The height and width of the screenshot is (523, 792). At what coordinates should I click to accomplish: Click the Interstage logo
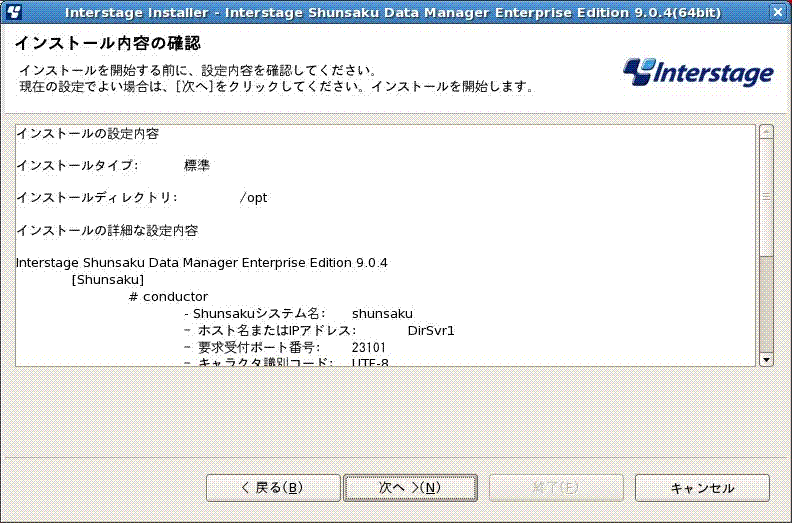[x=698, y=73]
